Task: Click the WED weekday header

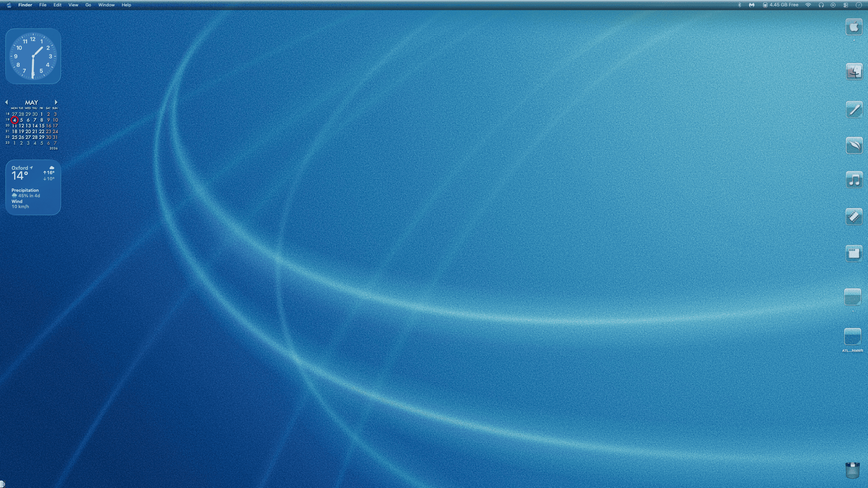Action: coord(28,108)
